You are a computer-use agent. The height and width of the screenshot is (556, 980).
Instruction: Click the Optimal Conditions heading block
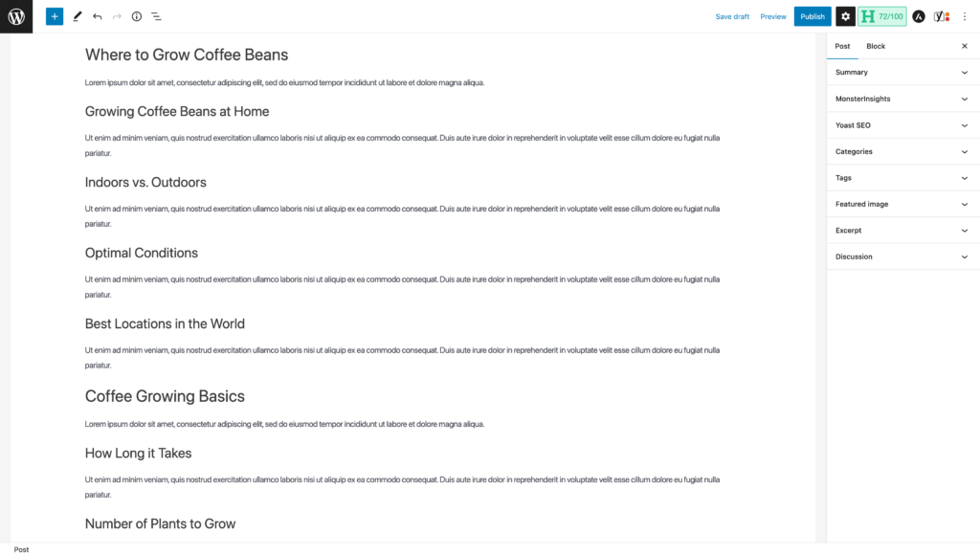pyautogui.click(x=142, y=253)
